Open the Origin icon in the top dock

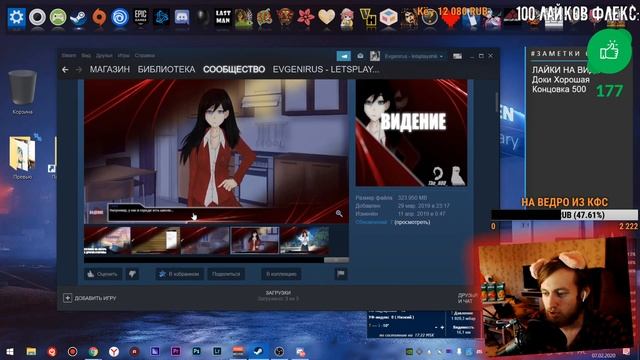(x=99, y=18)
